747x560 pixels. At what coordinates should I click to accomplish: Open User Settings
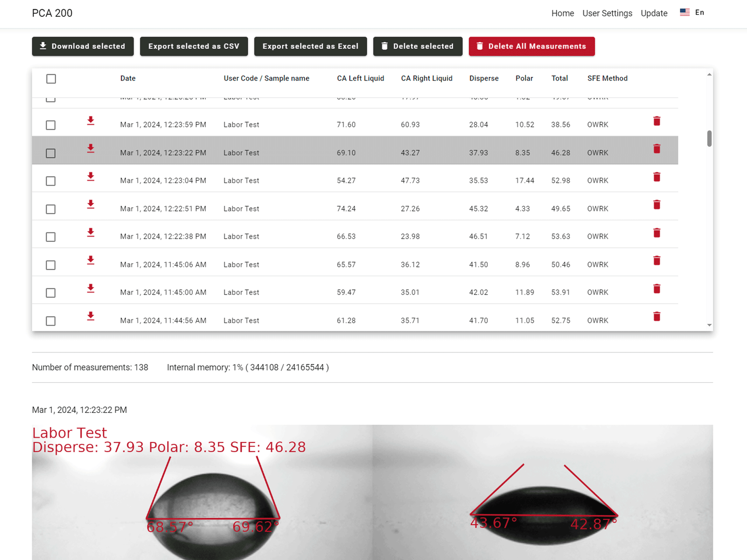(x=607, y=14)
